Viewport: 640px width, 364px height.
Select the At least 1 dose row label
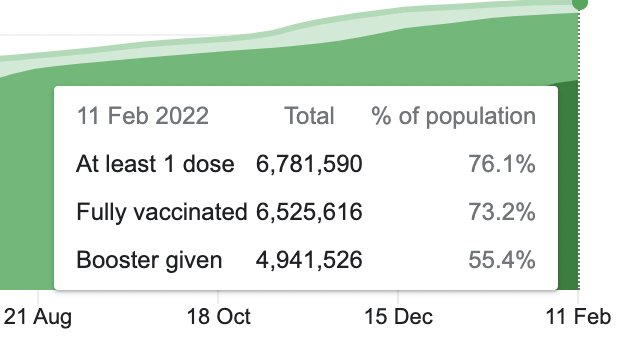[155, 164]
